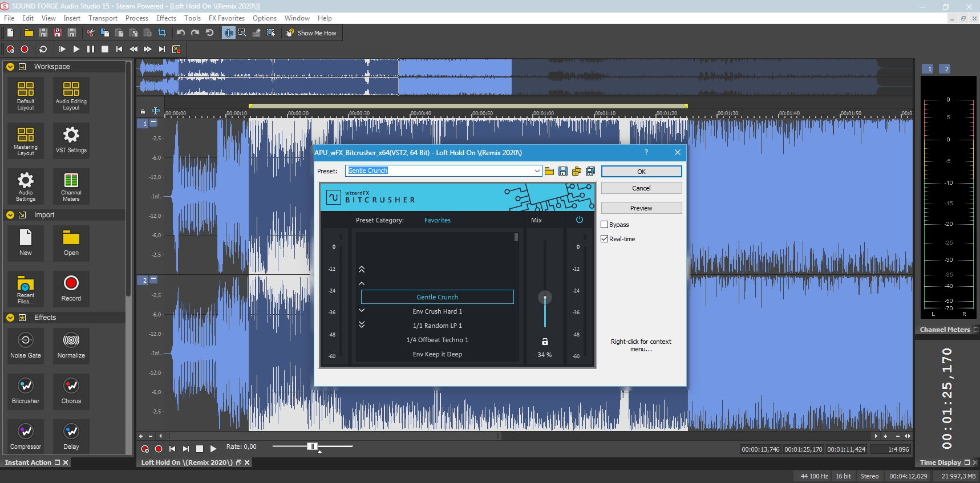This screenshot has height=483, width=980.
Task: Open the Compressor effect
Action: coord(26,436)
